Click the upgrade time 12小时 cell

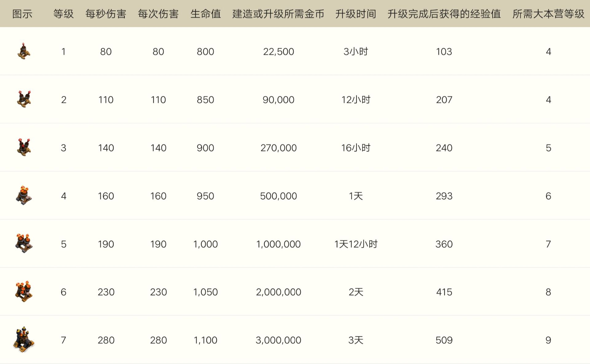tap(356, 100)
